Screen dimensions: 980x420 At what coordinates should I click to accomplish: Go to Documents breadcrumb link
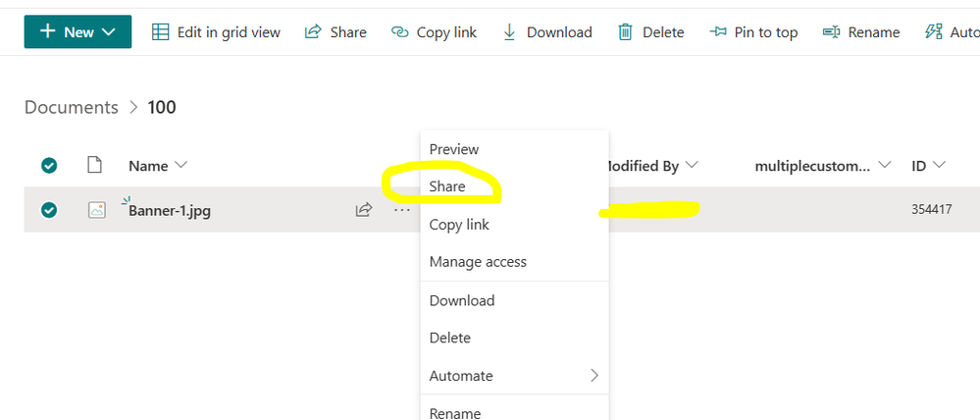point(72,108)
